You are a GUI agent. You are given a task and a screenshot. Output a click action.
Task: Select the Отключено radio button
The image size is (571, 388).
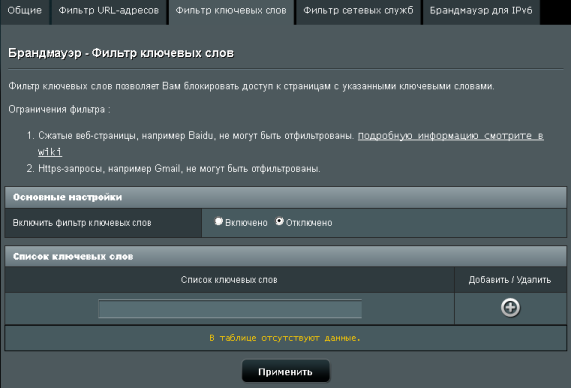click(x=279, y=221)
